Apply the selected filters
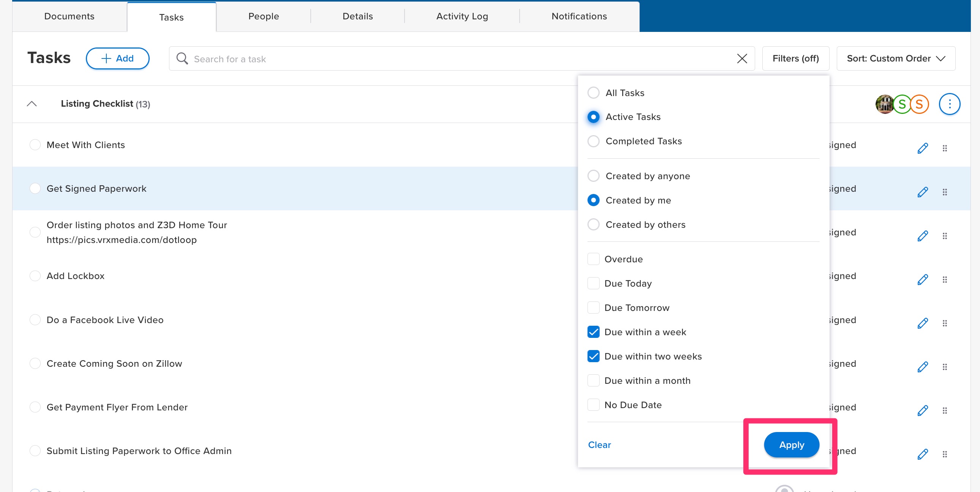Image resolution: width=980 pixels, height=492 pixels. pos(791,445)
